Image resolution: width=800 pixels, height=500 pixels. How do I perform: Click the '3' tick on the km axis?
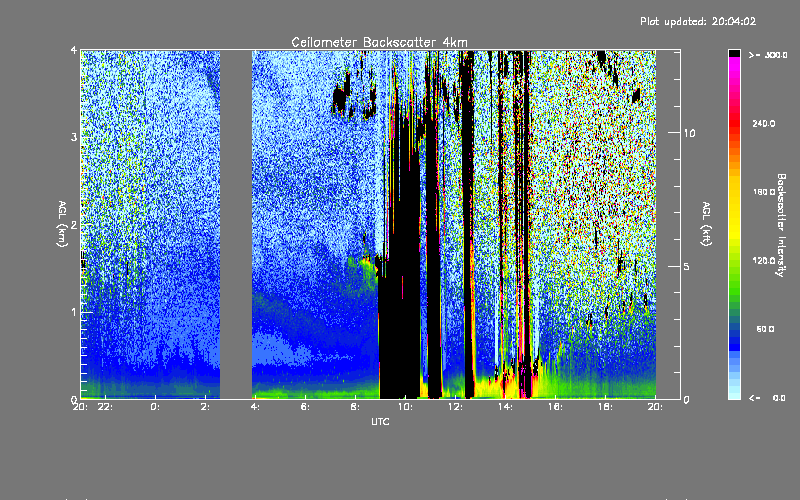pyautogui.click(x=74, y=137)
